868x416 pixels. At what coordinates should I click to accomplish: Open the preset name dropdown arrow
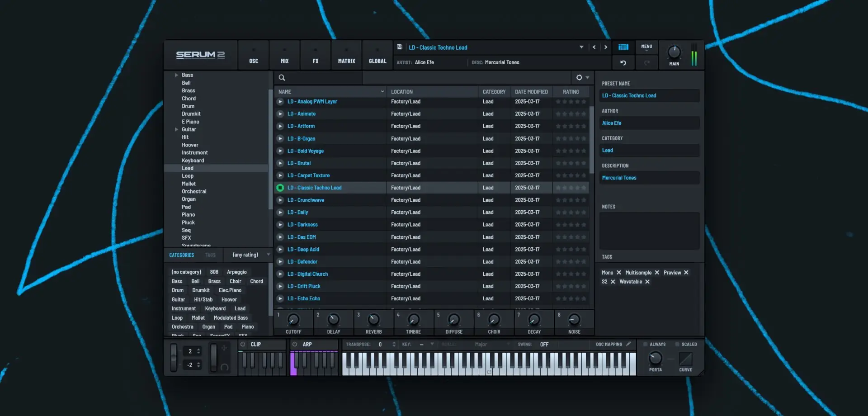(x=581, y=47)
